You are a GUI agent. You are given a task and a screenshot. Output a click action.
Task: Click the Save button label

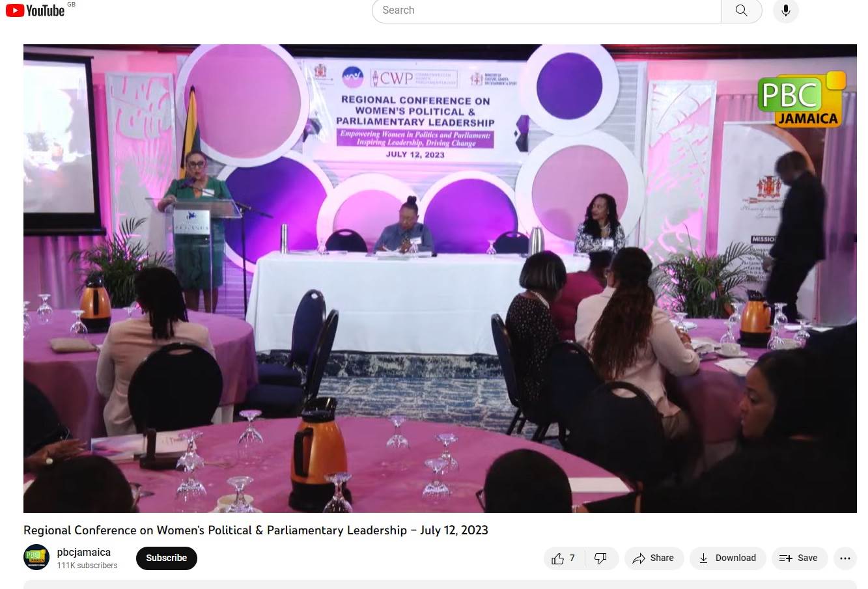(x=807, y=558)
